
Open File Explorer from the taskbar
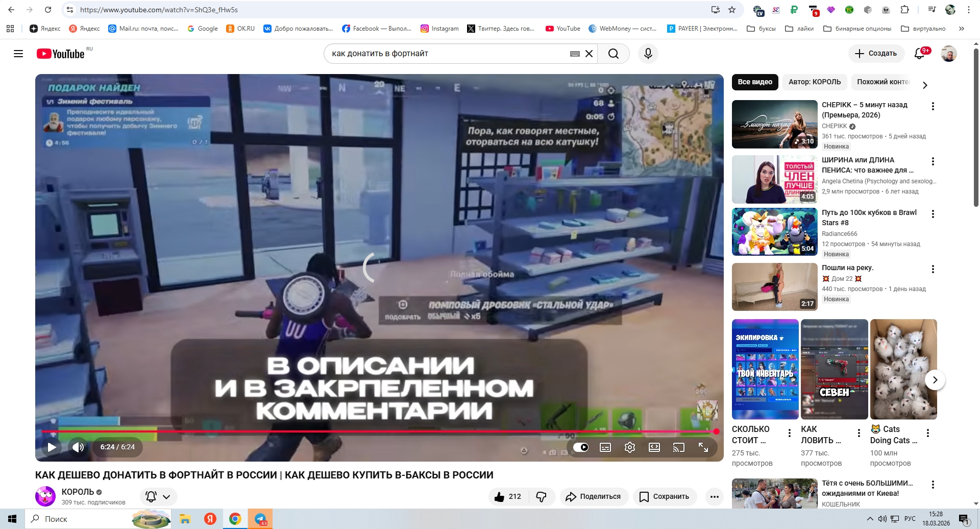pos(185,519)
